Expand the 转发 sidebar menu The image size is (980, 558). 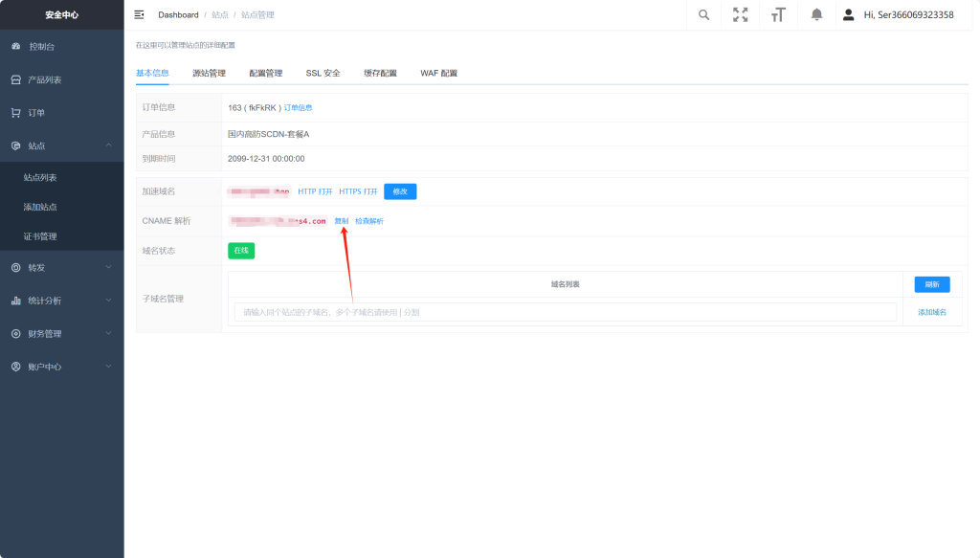pyautogui.click(x=36, y=267)
